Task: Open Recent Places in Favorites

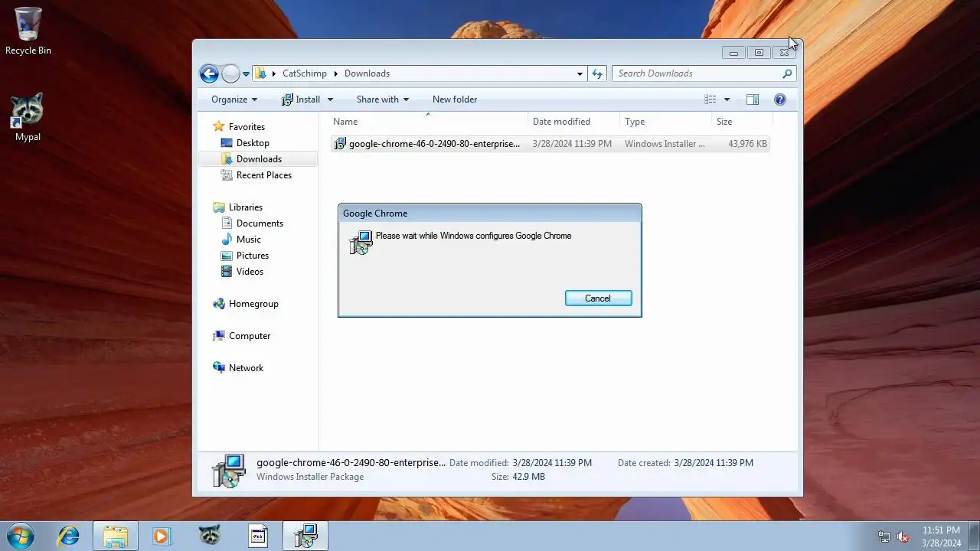Action: (263, 175)
